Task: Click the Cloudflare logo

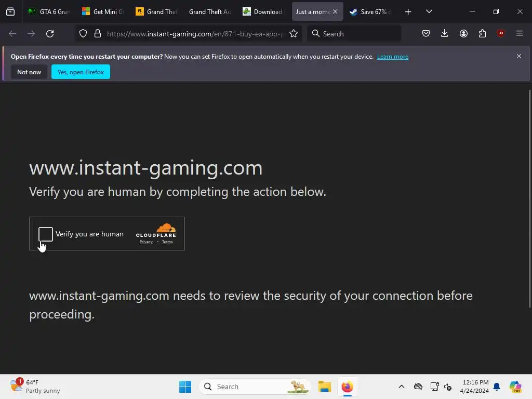Action: 156,231
